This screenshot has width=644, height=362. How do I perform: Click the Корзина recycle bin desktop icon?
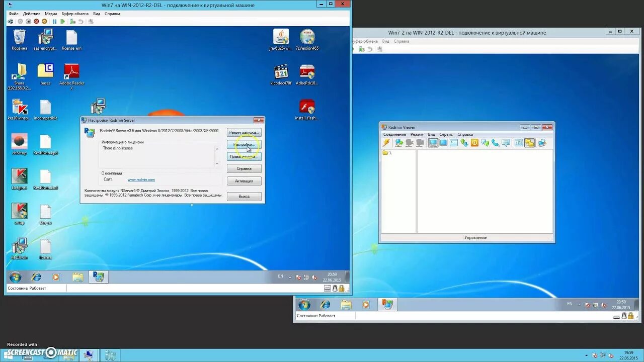pyautogui.click(x=19, y=40)
